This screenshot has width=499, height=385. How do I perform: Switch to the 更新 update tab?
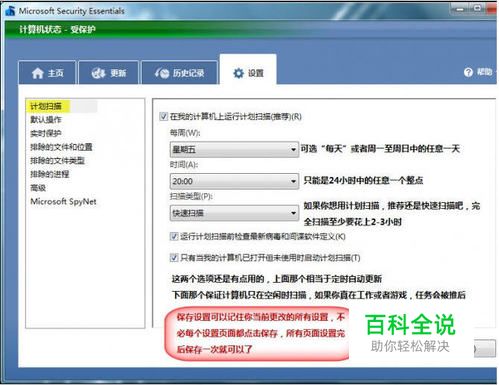(108, 72)
